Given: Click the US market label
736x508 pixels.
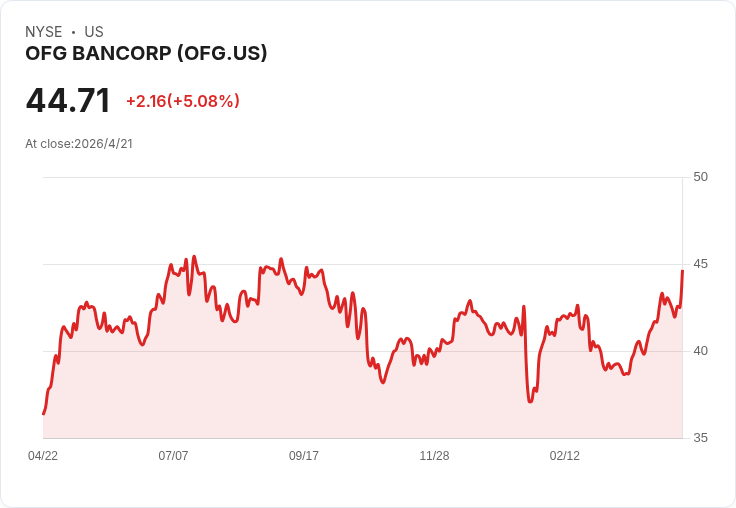Looking at the screenshot, I should pyautogui.click(x=94, y=32).
